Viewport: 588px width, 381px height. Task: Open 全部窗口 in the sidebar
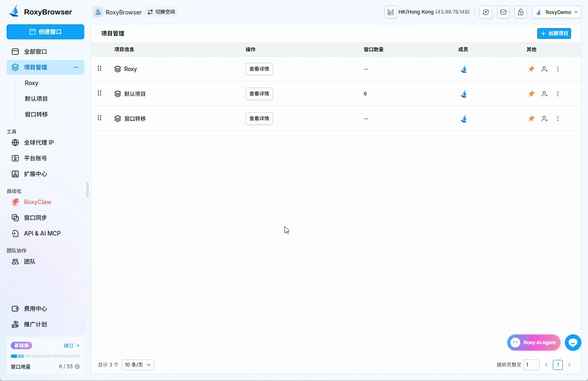[x=45, y=52]
